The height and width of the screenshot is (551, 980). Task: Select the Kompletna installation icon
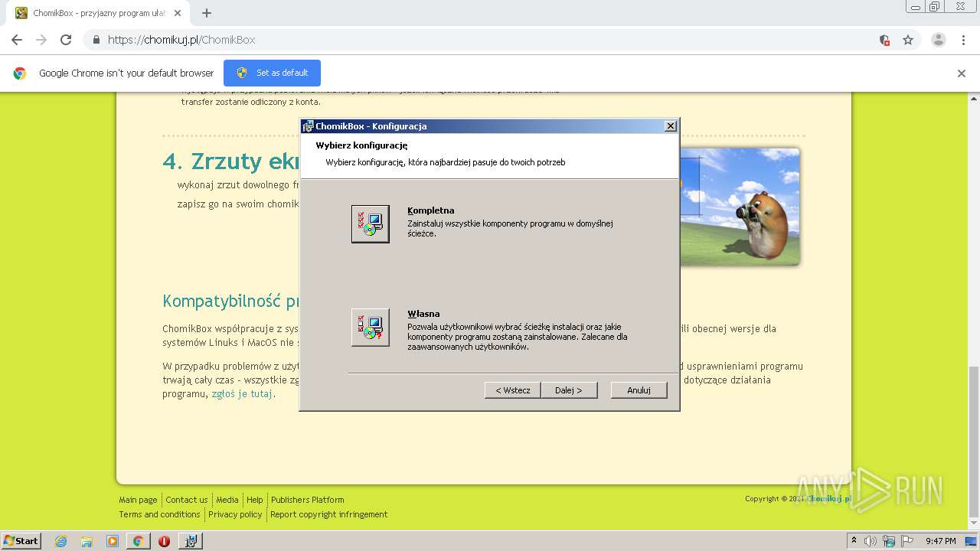(x=371, y=224)
